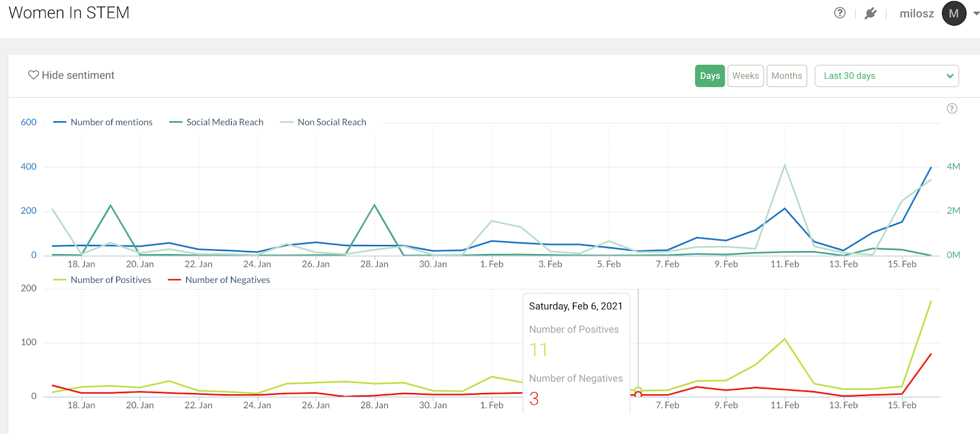Select the Days view
Image resolution: width=980 pixels, height=434 pixels.
click(x=710, y=76)
